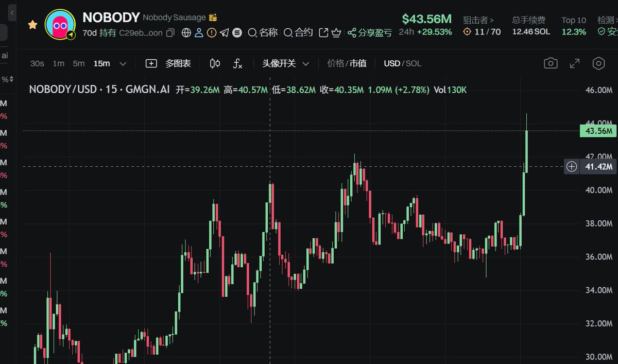Expand chart to fullscreen arrows icon
The height and width of the screenshot is (364, 618).
tap(575, 63)
